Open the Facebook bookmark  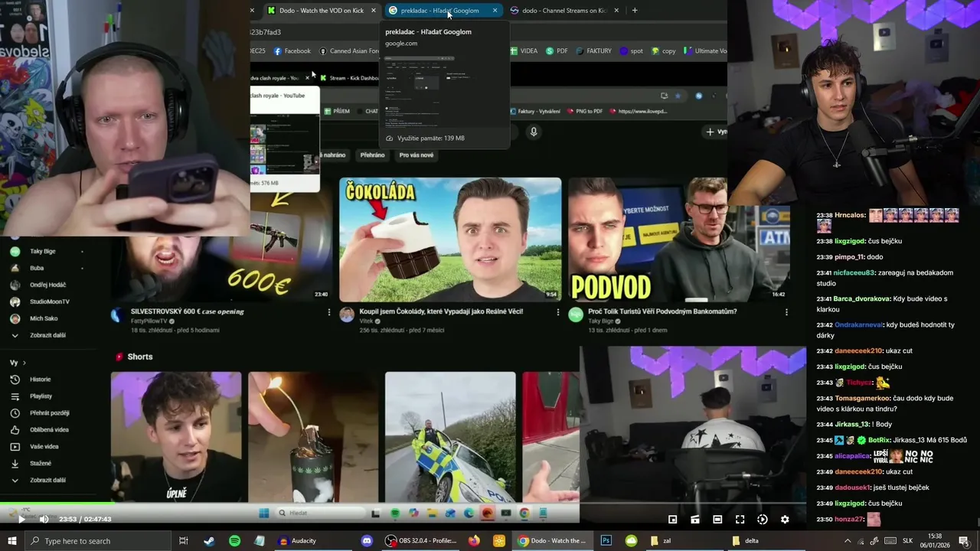coord(291,51)
